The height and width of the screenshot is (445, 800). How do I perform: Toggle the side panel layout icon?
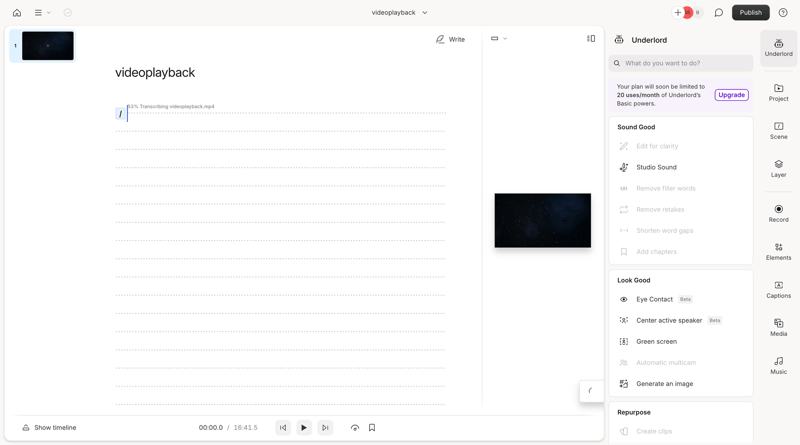pyautogui.click(x=591, y=38)
